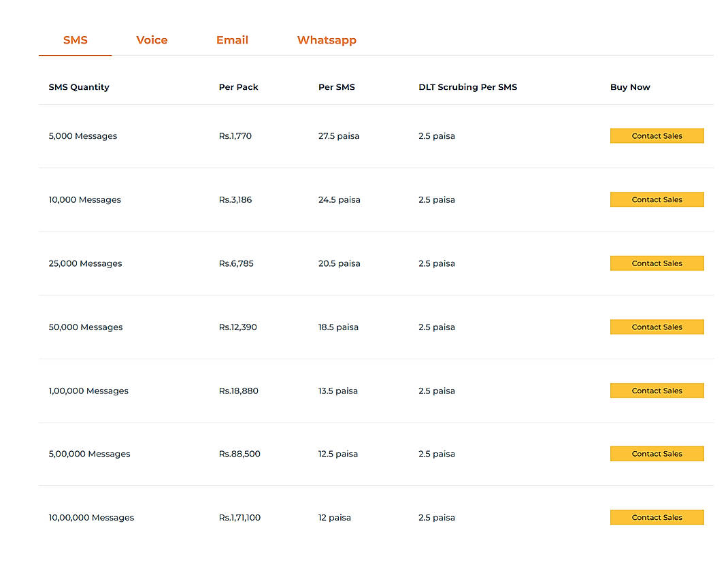The width and height of the screenshot is (728, 575).
Task: Contact Sales for 10,00,000 Messages pack
Action: point(657,517)
